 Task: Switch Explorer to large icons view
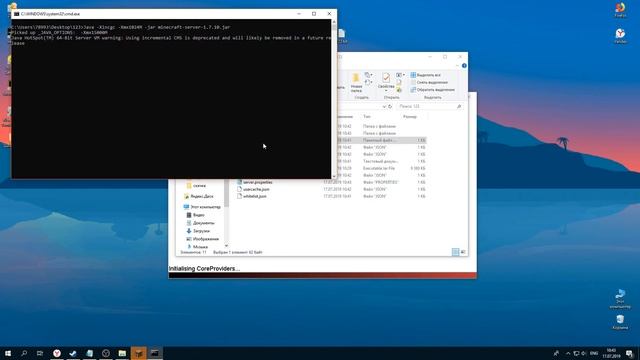click(463, 252)
